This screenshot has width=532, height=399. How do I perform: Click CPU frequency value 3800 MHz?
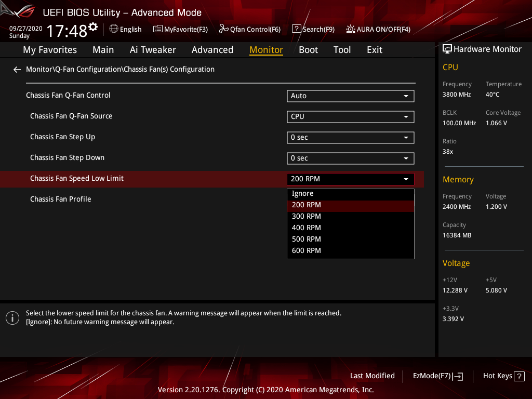(x=456, y=95)
